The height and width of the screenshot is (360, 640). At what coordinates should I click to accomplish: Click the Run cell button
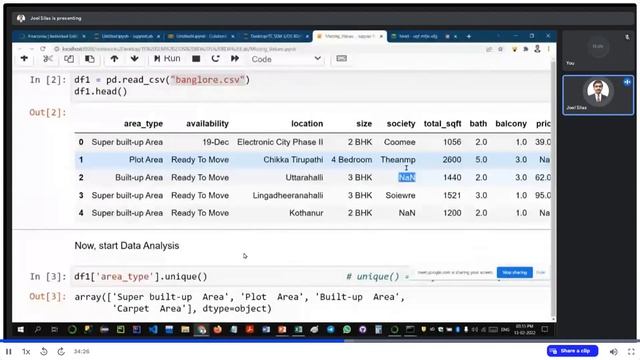pos(167,59)
